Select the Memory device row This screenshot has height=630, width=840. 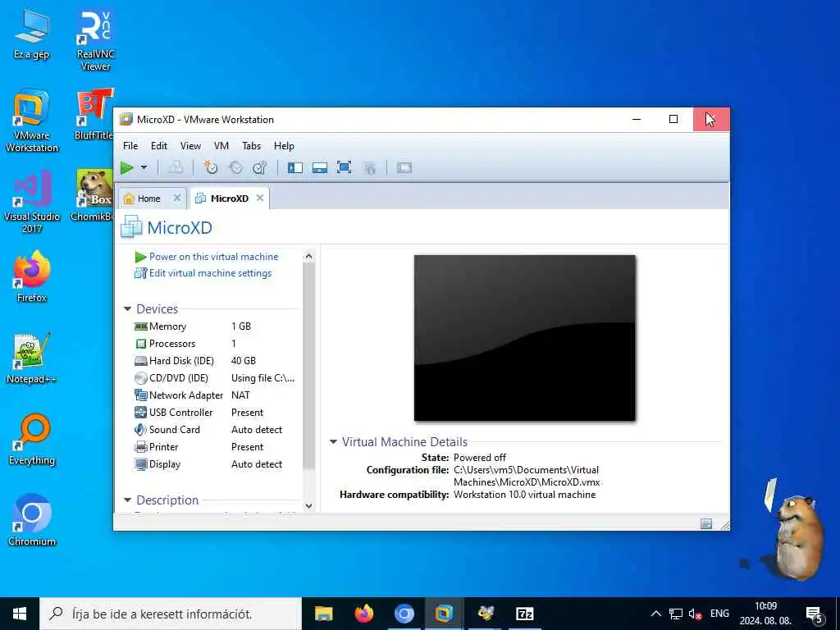click(214, 326)
